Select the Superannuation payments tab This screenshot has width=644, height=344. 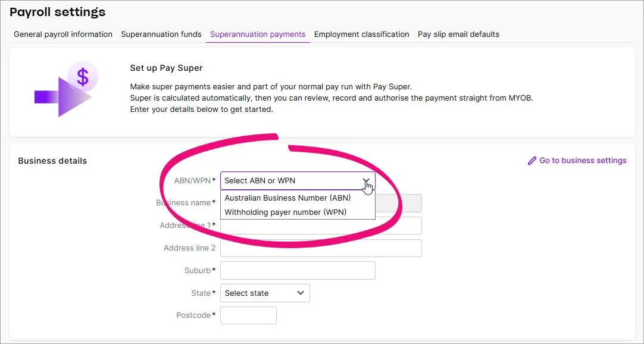258,35
